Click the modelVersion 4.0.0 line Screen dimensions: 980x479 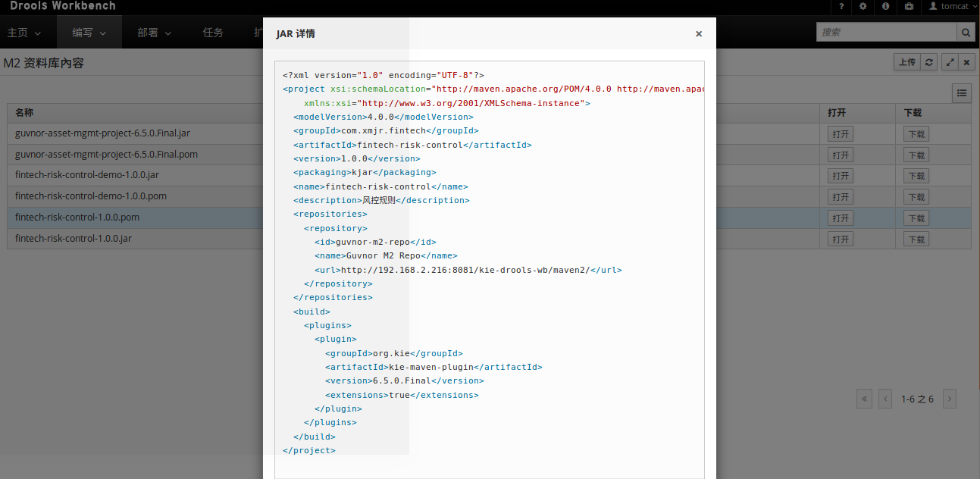383,117
